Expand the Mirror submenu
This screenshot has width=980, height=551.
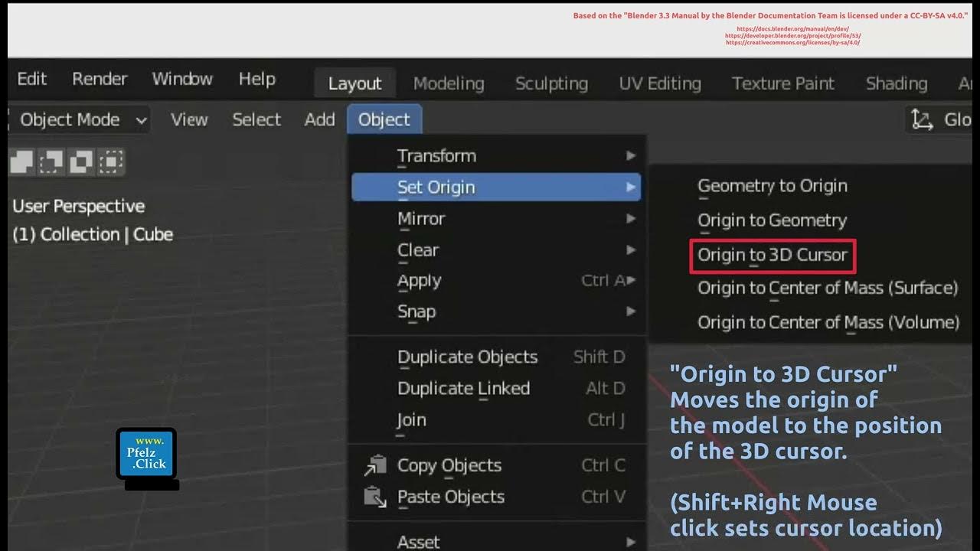(x=496, y=218)
